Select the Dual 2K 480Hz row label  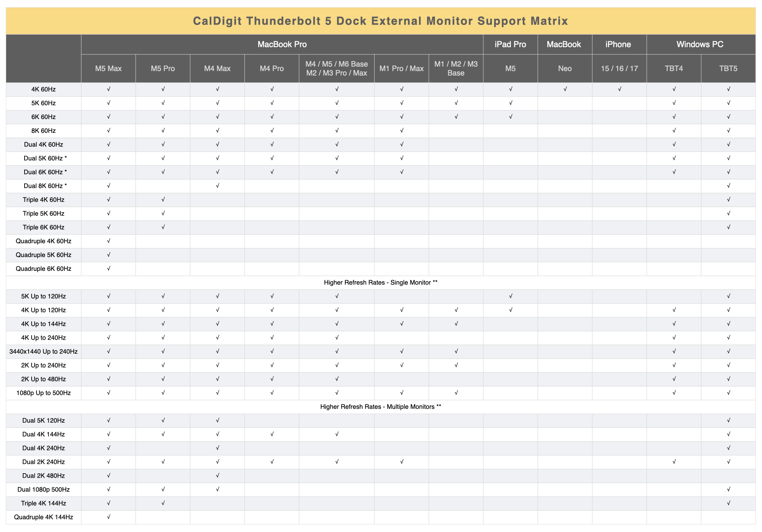tap(44, 476)
